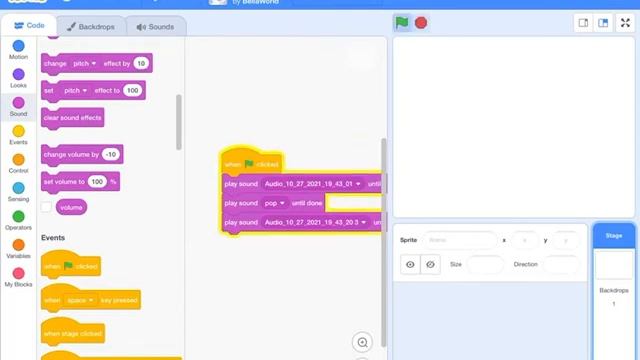Open the Control blocks category
This screenshot has width=640, height=360.
coord(18,164)
